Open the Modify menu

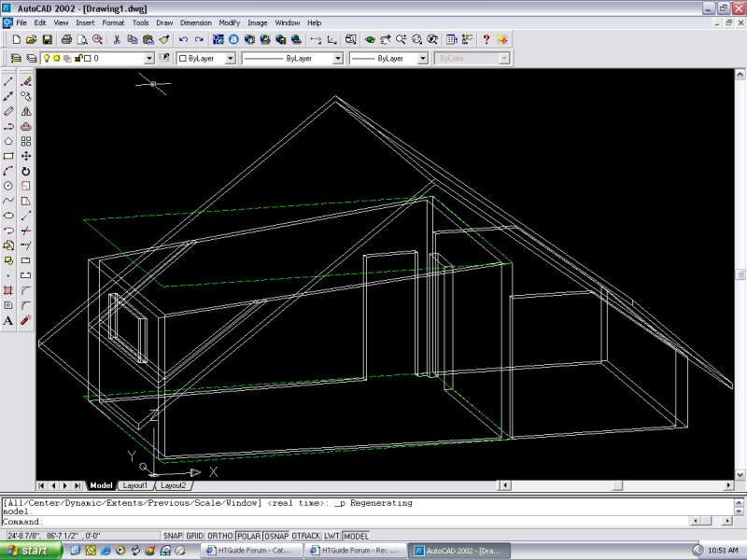(229, 22)
